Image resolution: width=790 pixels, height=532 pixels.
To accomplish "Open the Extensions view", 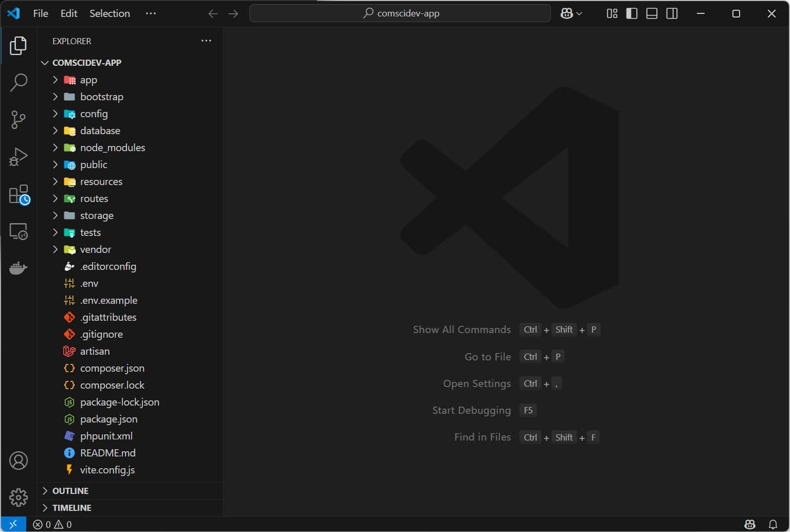I will [x=19, y=195].
